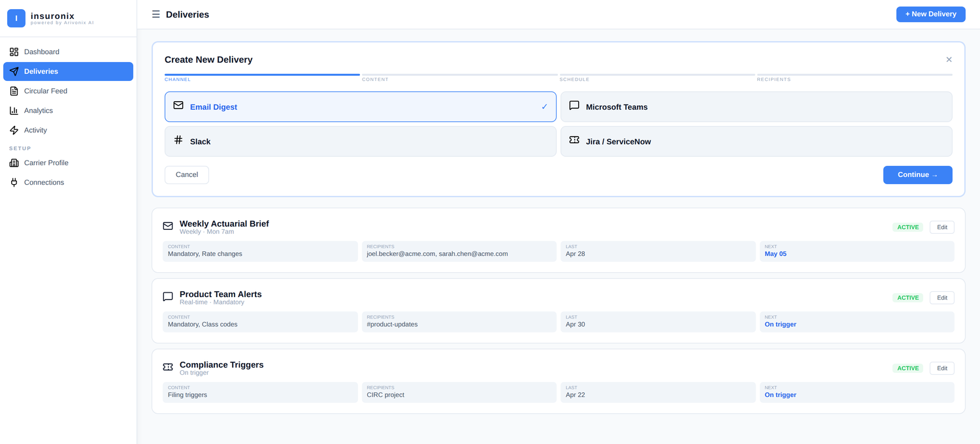
Task: Click the #product-updates recipients field
Action: pos(459,322)
